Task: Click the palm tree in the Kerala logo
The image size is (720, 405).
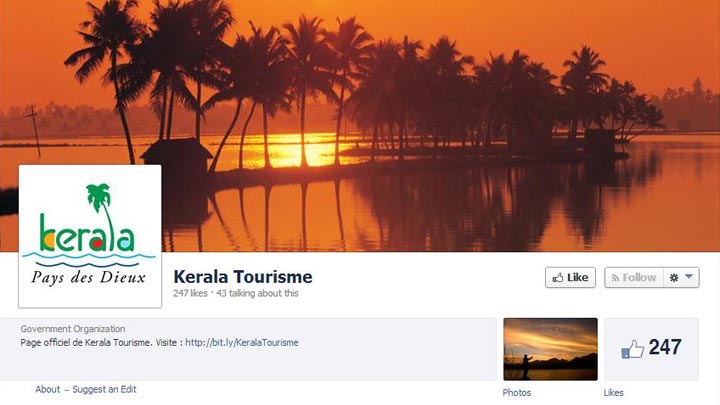Action: (x=100, y=202)
